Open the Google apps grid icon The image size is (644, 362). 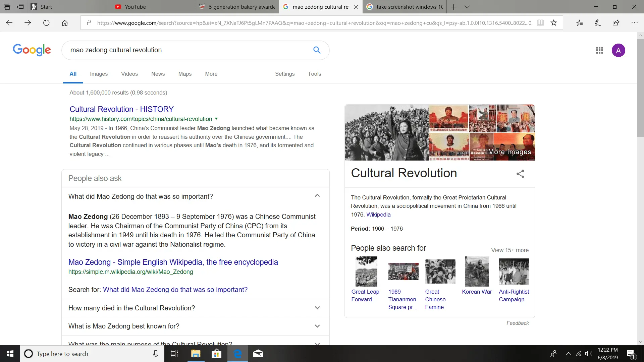pyautogui.click(x=599, y=50)
